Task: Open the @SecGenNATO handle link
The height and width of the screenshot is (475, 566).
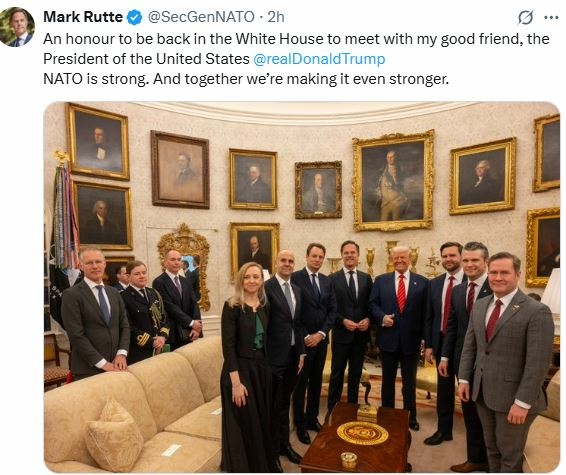Action: [201, 17]
